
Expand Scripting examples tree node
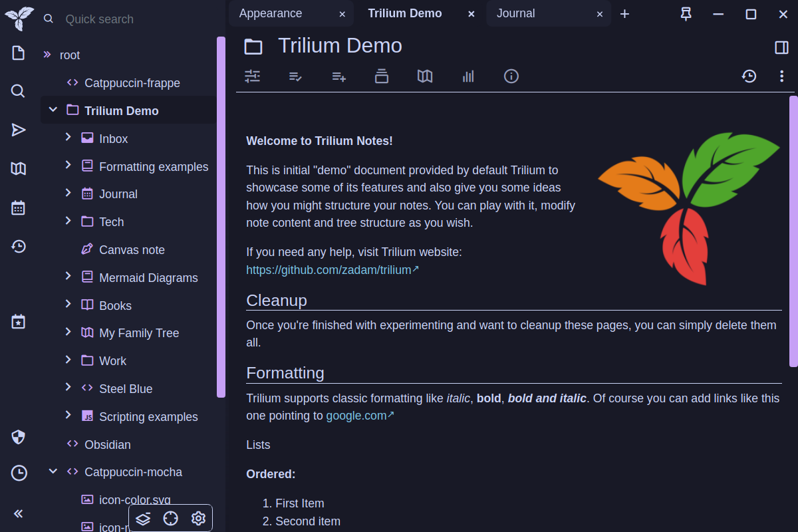coord(68,415)
